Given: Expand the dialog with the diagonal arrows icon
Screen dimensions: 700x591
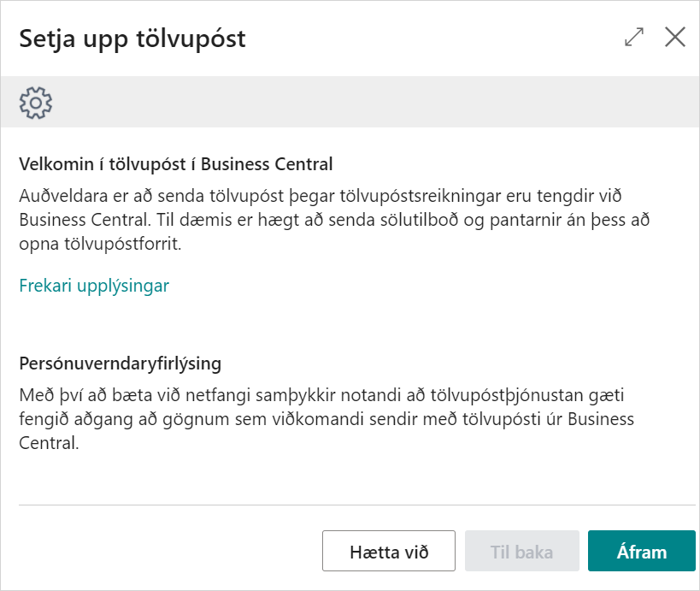Looking at the screenshot, I should (x=634, y=38).
